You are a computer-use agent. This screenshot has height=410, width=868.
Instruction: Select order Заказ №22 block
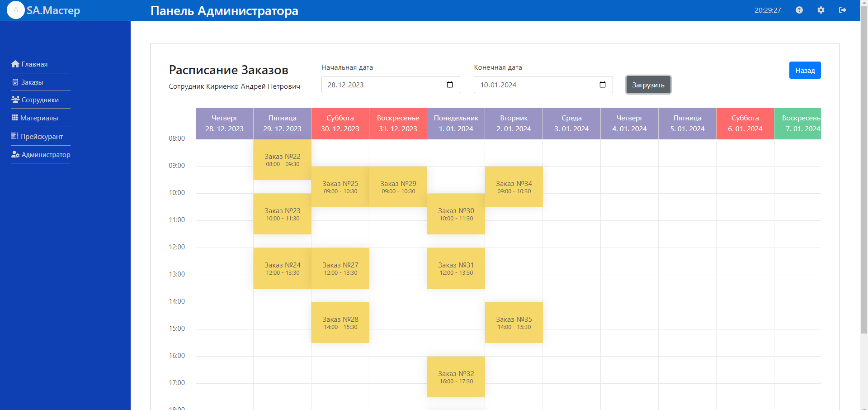[x=282, y=160]
